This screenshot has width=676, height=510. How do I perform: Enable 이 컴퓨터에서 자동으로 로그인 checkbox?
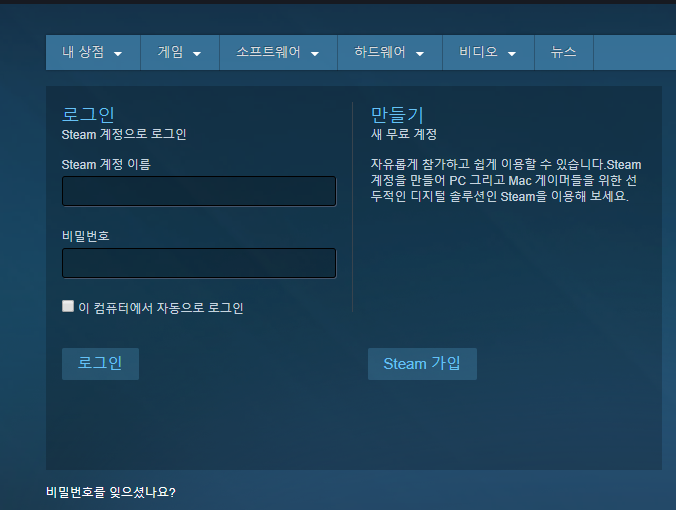click(68, 306)
